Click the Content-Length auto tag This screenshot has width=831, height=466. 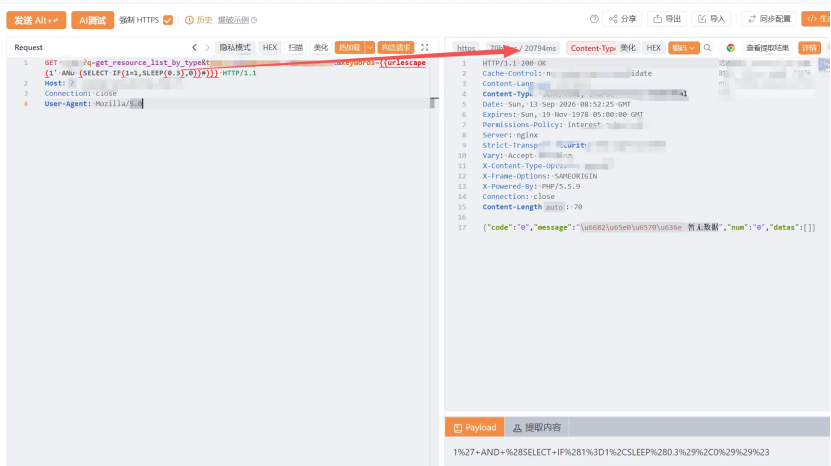pos(554,207)
